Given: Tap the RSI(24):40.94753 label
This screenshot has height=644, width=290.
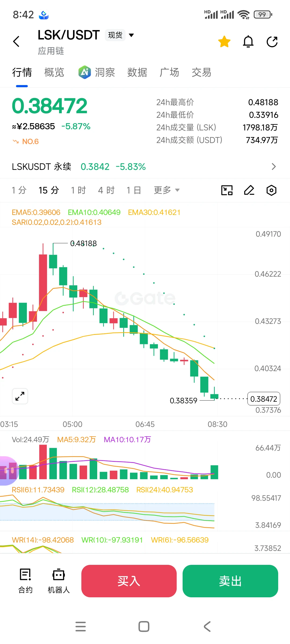Looking at the screenshot, I should [x=165, y=490].
